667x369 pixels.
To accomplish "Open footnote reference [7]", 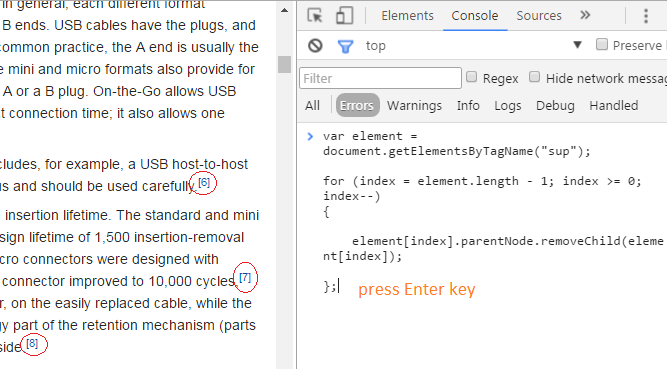I will pyautogui.click(x=245, y=277).
